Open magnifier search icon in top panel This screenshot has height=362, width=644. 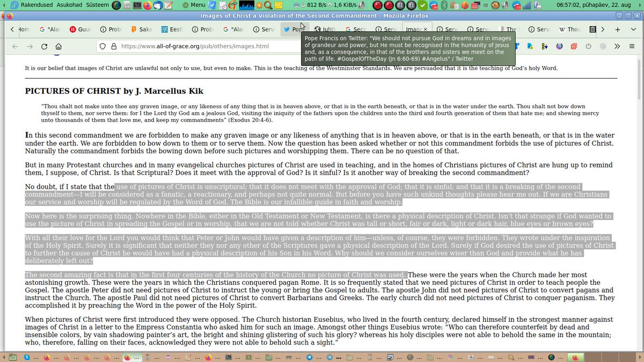[268, 5]
